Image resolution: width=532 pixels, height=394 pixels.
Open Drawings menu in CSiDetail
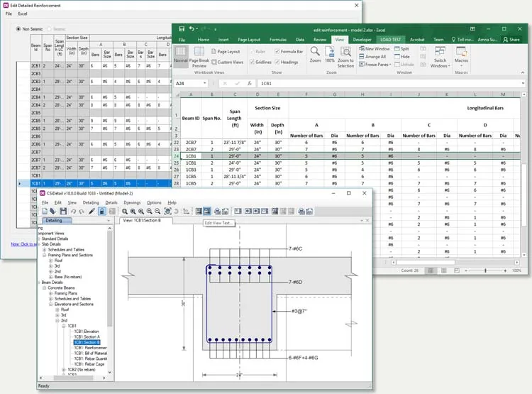132,203
